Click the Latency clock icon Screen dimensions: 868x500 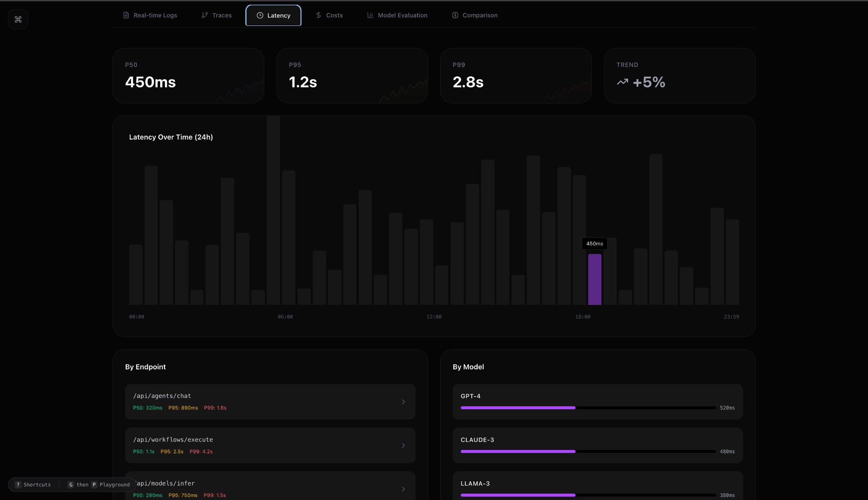point(260,15)
